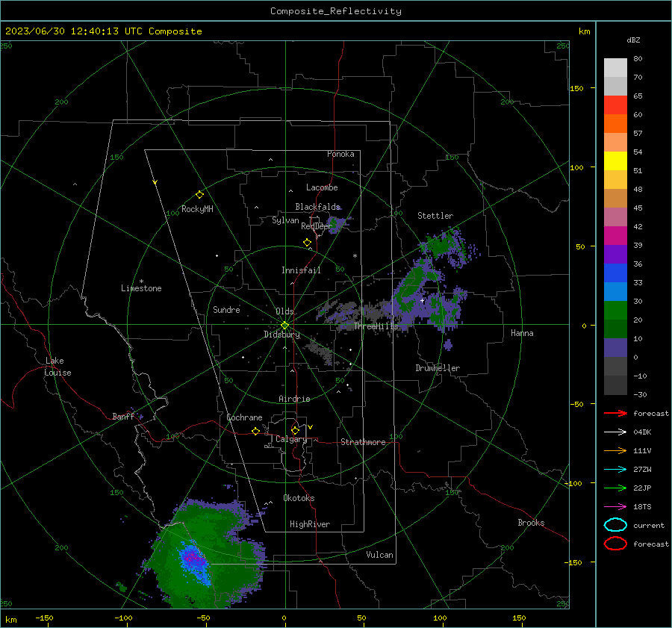
Task: Click the HighRiver town label
Action: 310,524
